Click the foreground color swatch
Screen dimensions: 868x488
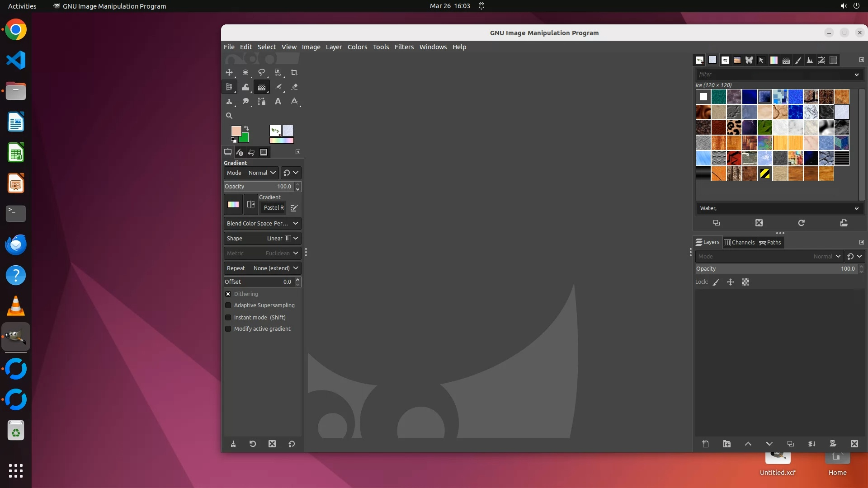click(x=236, y=131)
